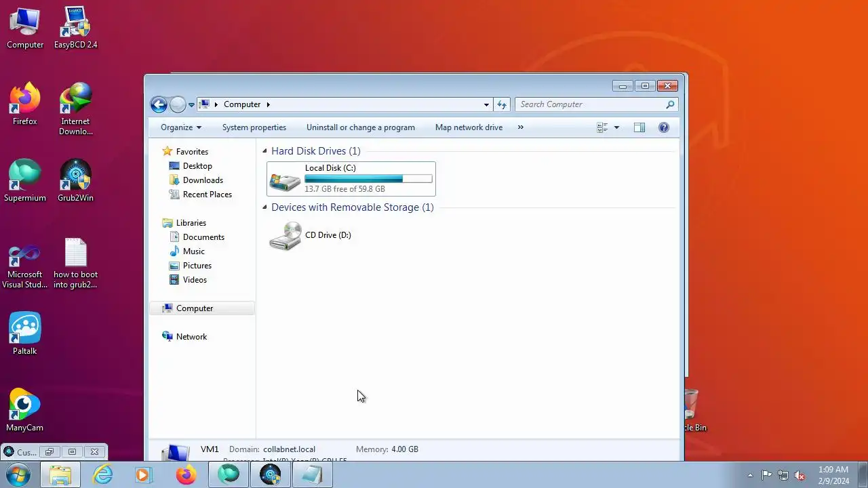Open Music library

(193, 251)
